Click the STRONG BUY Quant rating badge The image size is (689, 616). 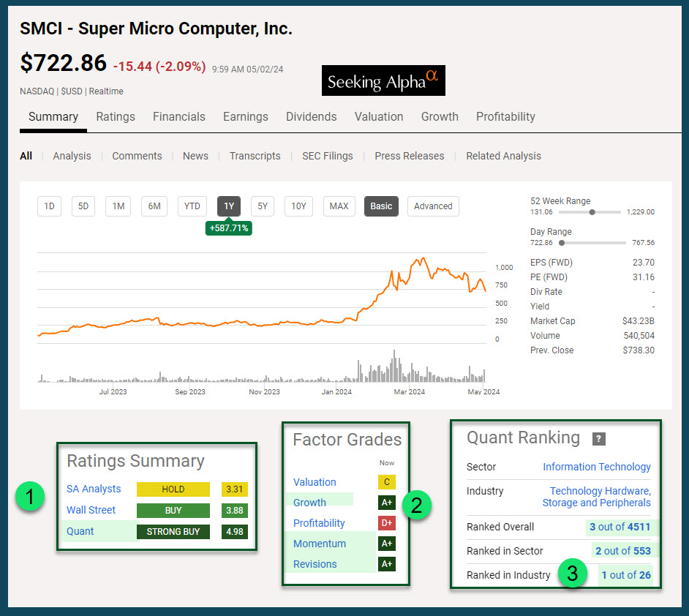pos(173,531)
